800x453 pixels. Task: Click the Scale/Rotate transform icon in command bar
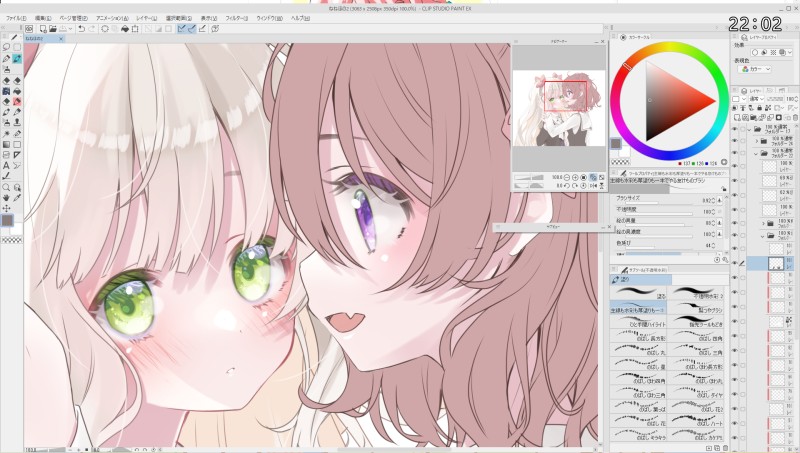(x=135, y=29)
